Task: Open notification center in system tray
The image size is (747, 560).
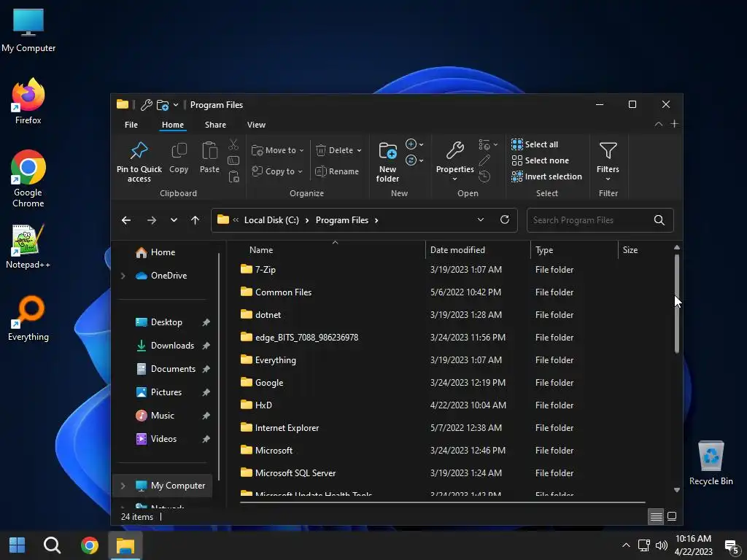Action: click(x=731, y=545)
